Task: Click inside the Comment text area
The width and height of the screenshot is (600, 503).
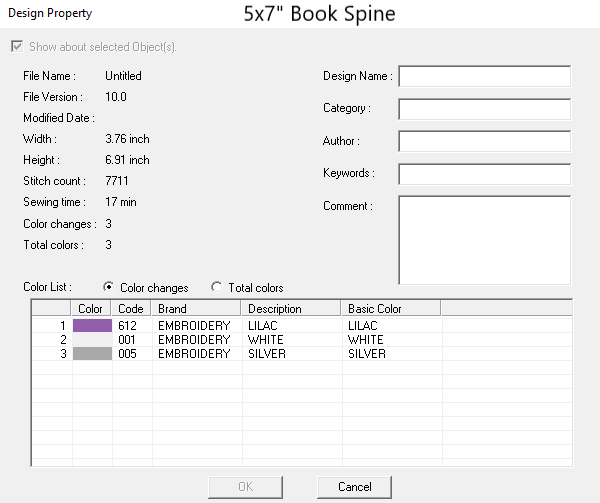Action: pyautogui.click(x=484, y=240)
